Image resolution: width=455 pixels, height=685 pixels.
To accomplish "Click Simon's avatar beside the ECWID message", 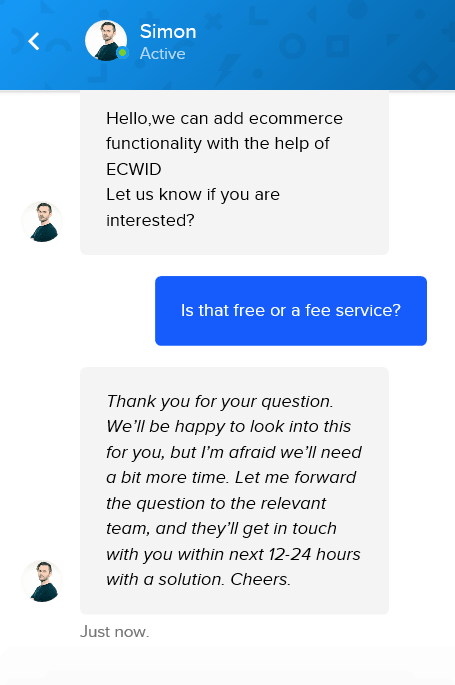I will point(42,221).
